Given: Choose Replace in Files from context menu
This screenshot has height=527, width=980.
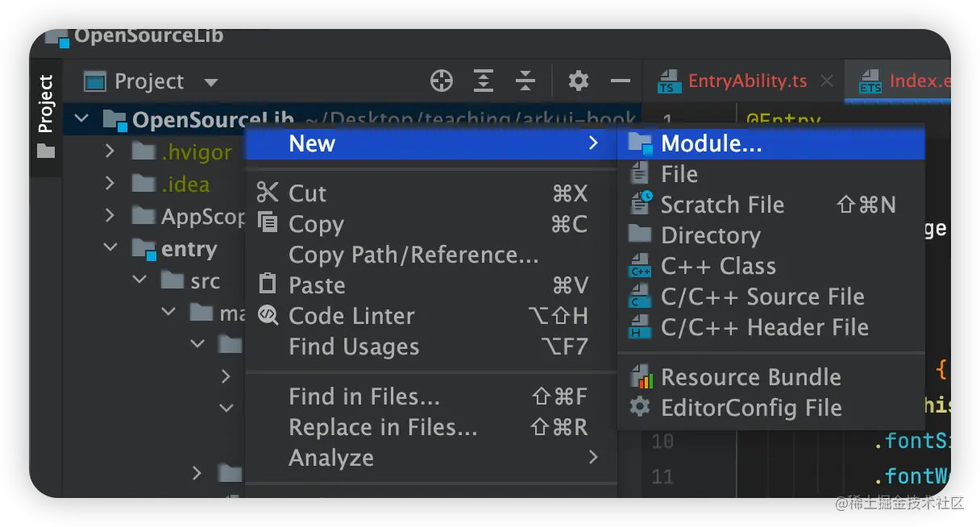Looking at the screenshot, I should click(x=430, y=427).
